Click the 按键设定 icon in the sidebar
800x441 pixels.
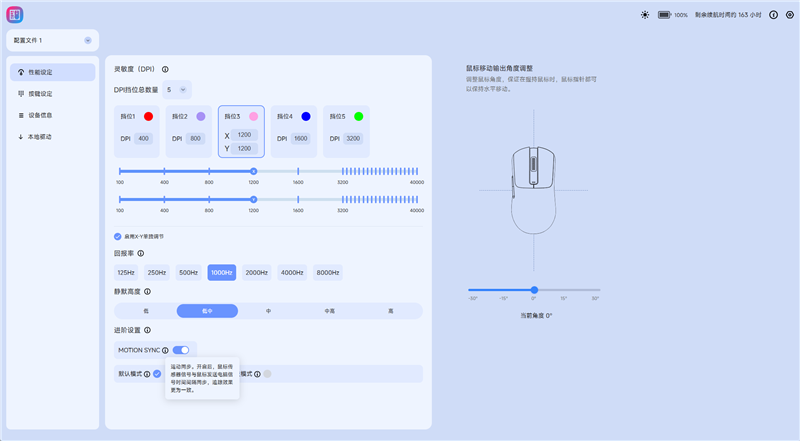coord(21,94)
